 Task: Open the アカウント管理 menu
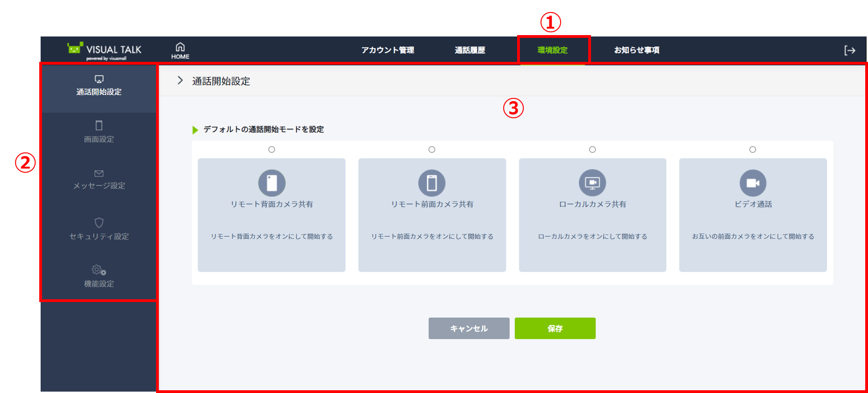(387, 50)
